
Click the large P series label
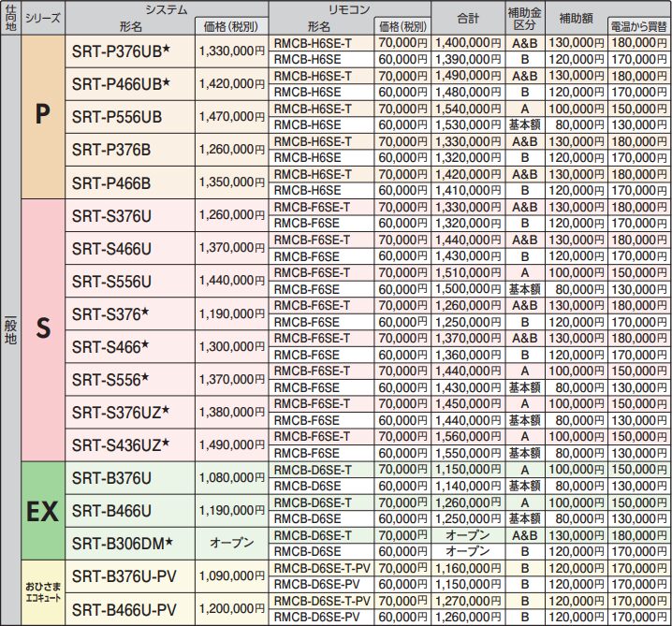tap(42, 115)
